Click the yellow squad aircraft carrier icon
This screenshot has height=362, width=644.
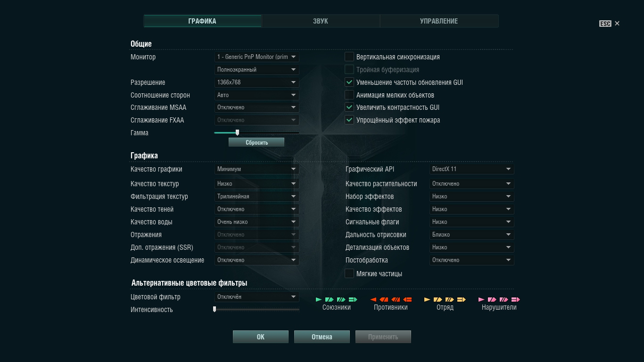pyautogui.click(x=461, y=299)
